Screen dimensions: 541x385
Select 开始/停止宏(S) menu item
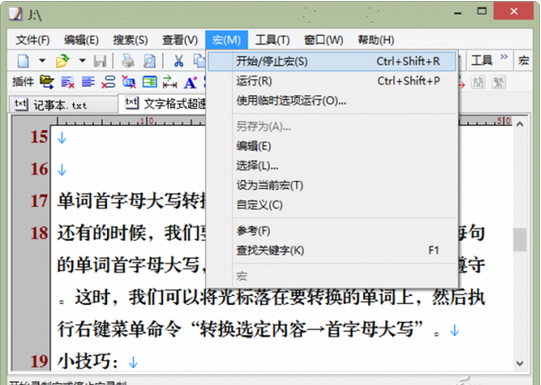tap(332, 61)
